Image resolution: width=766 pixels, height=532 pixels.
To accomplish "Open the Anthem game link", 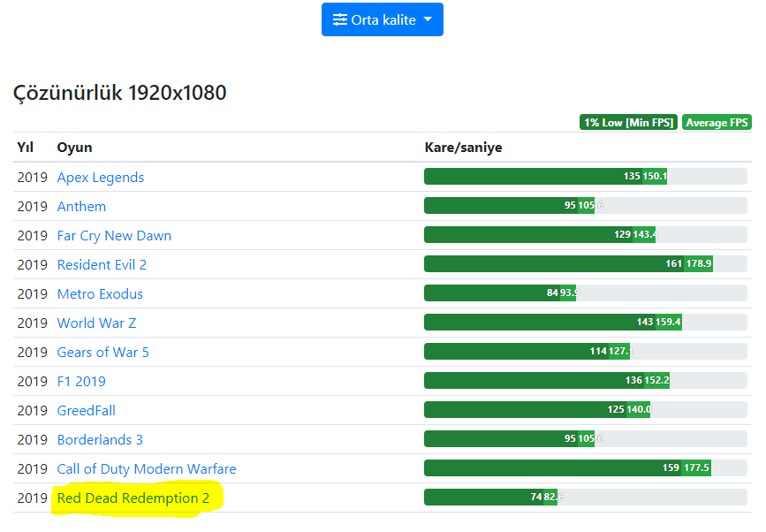I will point(81,206).
